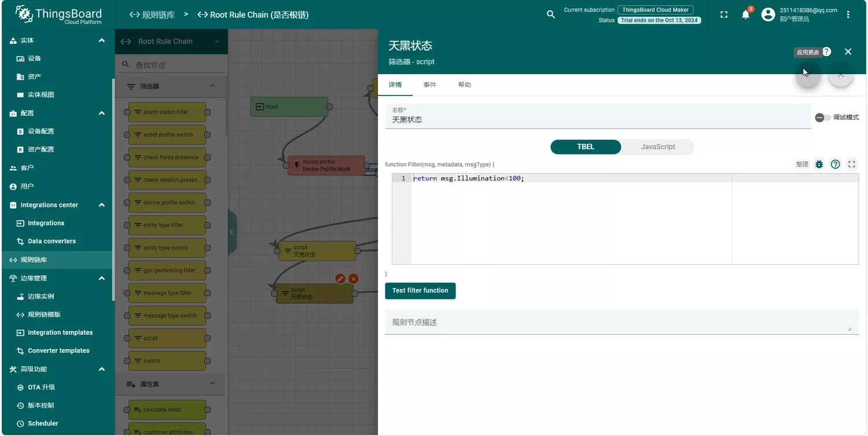Click the red delete icon on node
This screenshot has width=868, height=436.
point(354,279)
